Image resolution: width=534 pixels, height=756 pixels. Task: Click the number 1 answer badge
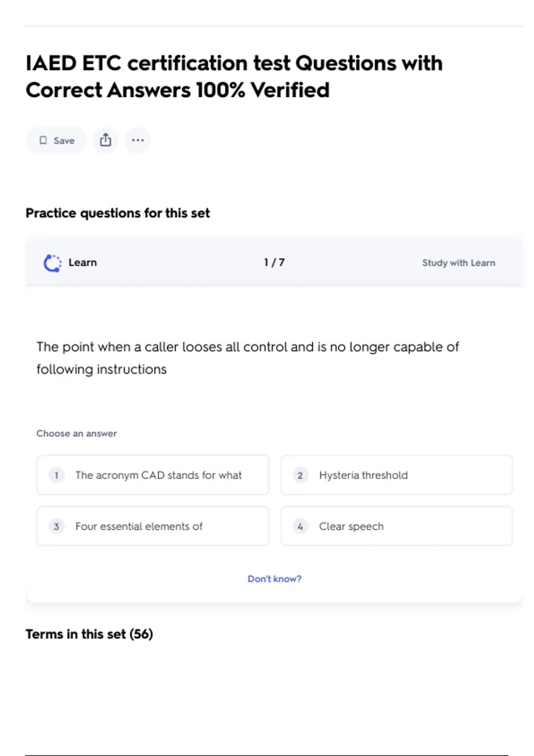pos(57,475)
